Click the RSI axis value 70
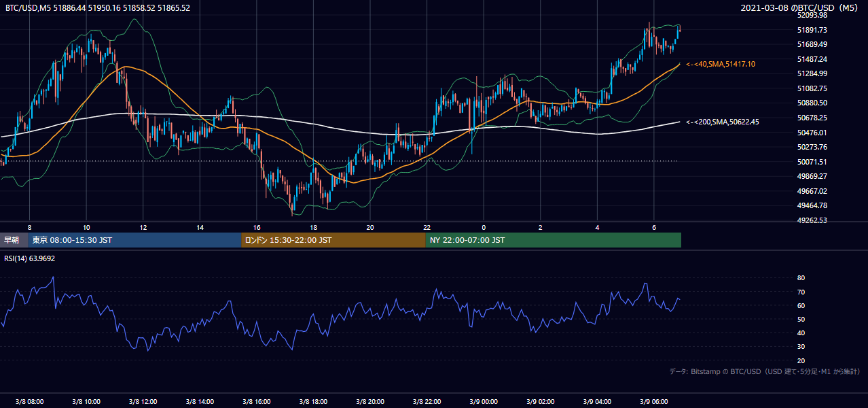The height and width of the screenshot is (408, 868). coord(801,292)
